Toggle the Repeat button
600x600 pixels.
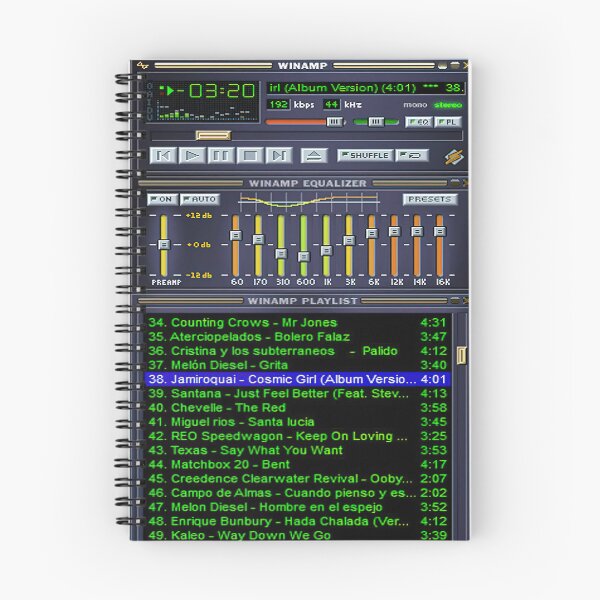411,155
